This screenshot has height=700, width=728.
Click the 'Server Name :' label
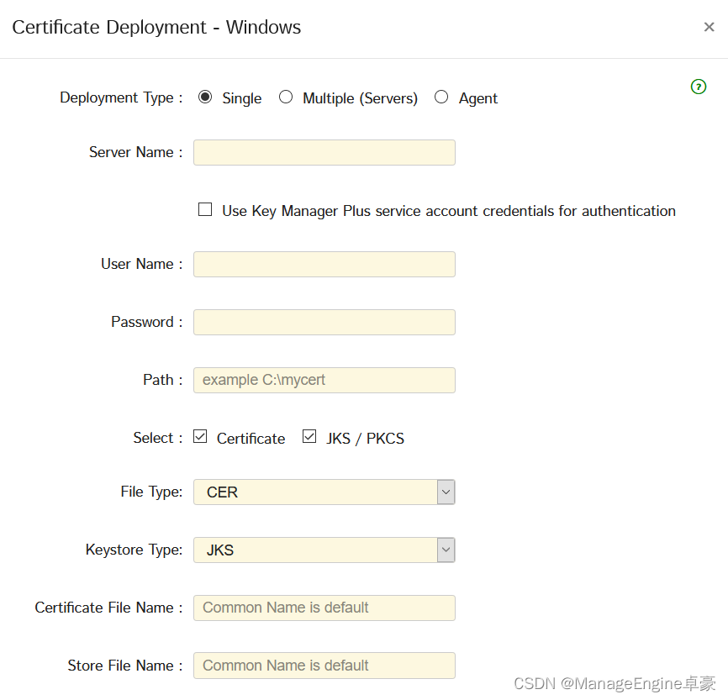coord(136,152)
